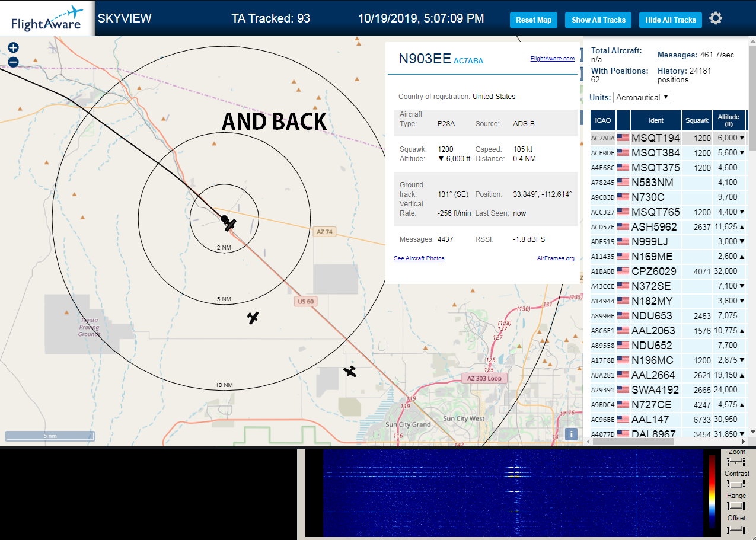Click the US flag in ASH5962 row
756x540 pixels.
(x=623, y=226)
